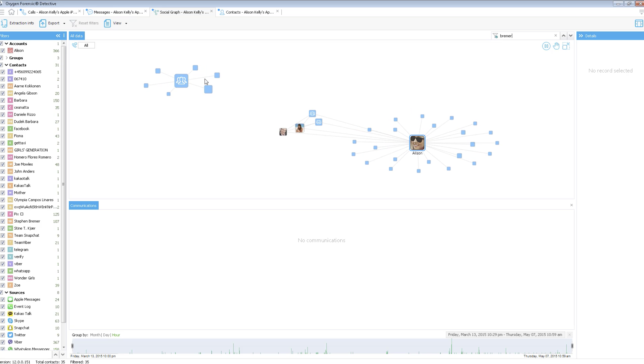The height and width of the screenshot is (364, 644).
Task: Click the communication type phone icon
Action: tap(74, 45)
